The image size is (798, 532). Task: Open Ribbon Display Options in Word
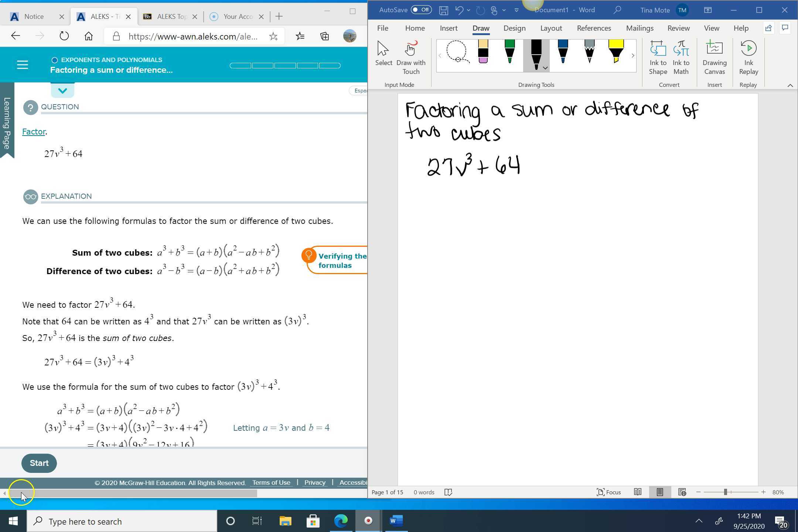[707, 10]
